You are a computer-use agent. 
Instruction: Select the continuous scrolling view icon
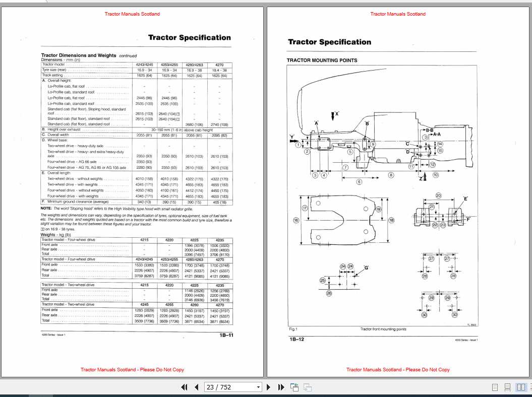coord(507,387)
